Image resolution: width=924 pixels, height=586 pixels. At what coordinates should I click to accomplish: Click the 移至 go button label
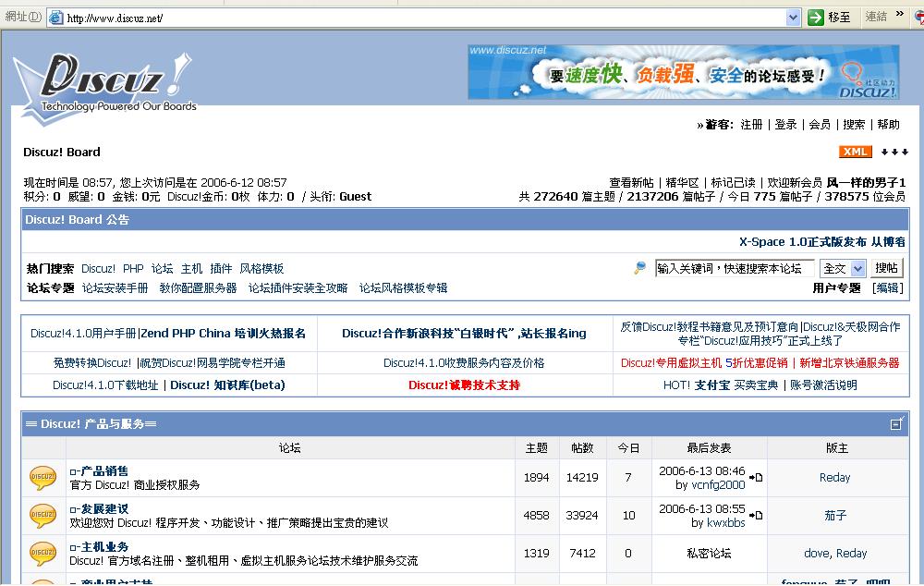[x=839, y=17]
